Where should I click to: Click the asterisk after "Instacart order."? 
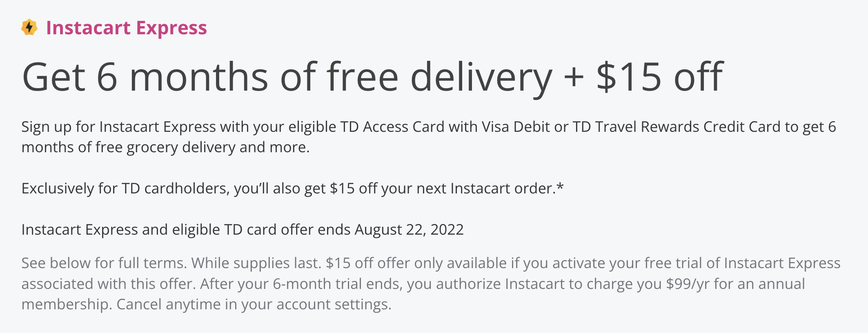(x=560, y=187)
